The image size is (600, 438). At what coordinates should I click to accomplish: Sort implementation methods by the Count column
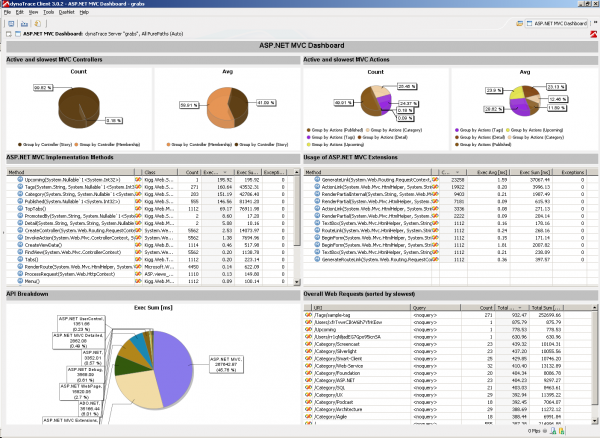[189, 173]
